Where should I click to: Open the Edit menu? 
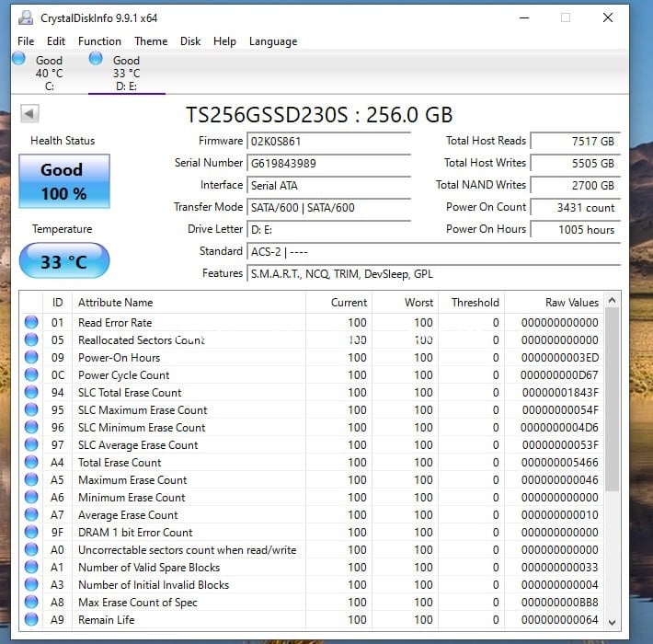pyautogui.click(x=56, y=41)
